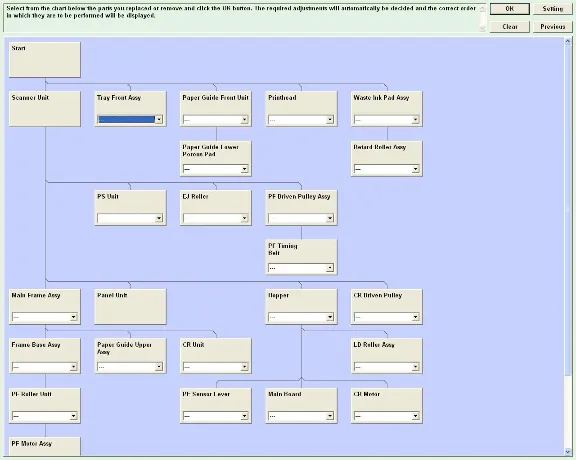576x460 pixels.
Task: Open the Setting button
Action: [552, 9]
